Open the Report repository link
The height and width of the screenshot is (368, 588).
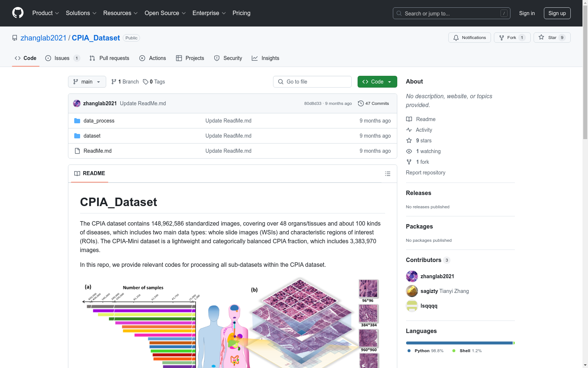(x=425, y=173)
